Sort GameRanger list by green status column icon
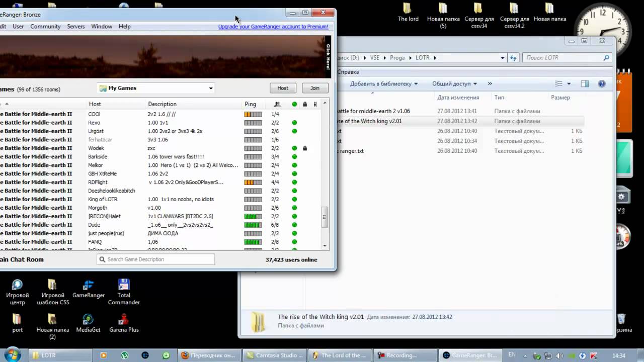The width and height of the screenshot is (644, 362). click(x=294, y=104)
